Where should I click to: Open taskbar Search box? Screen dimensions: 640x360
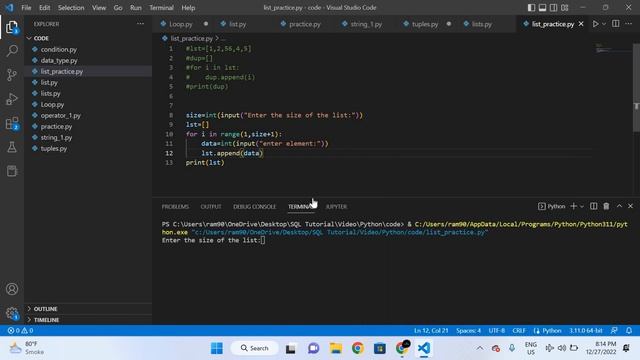pyautogui.click(x=254, y=348)
